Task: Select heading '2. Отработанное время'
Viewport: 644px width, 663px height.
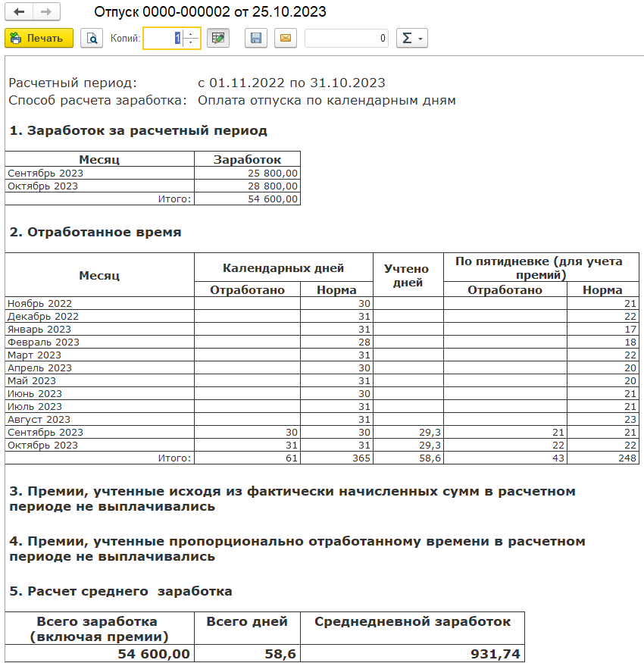Action: click(x=95, y=232)
